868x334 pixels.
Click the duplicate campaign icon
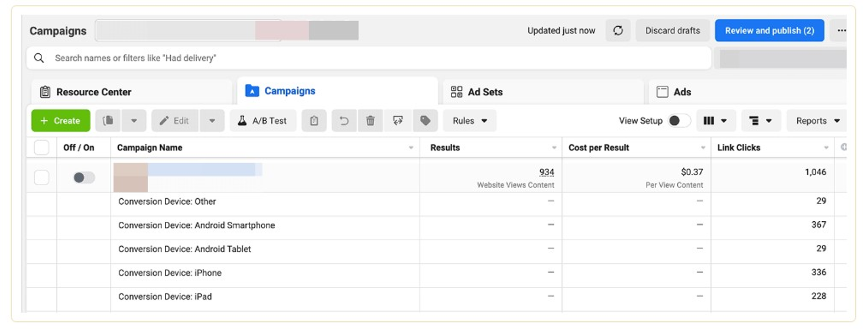[x=108, y=121]
